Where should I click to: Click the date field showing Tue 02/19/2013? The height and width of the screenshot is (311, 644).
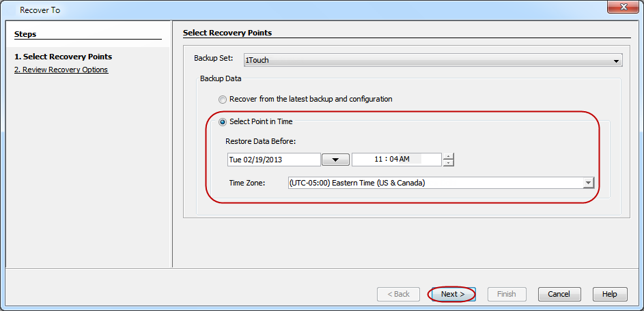[x=273, y=160]
